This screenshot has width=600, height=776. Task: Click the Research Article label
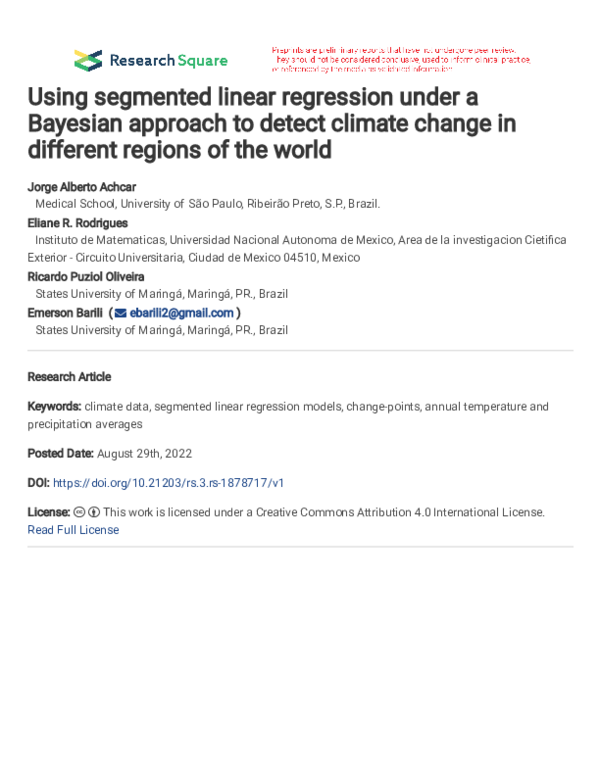[x=69, y=377]
